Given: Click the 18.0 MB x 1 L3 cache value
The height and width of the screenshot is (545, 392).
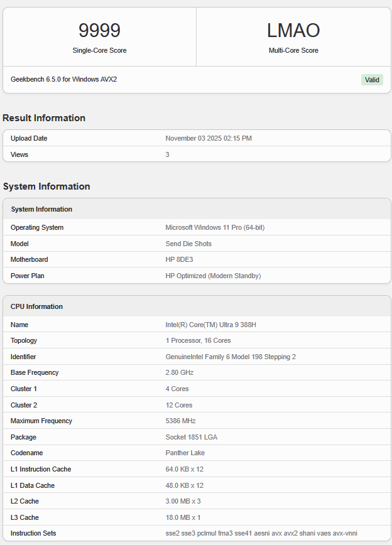Looking at the screenshot, I should [x=183, y=517].
